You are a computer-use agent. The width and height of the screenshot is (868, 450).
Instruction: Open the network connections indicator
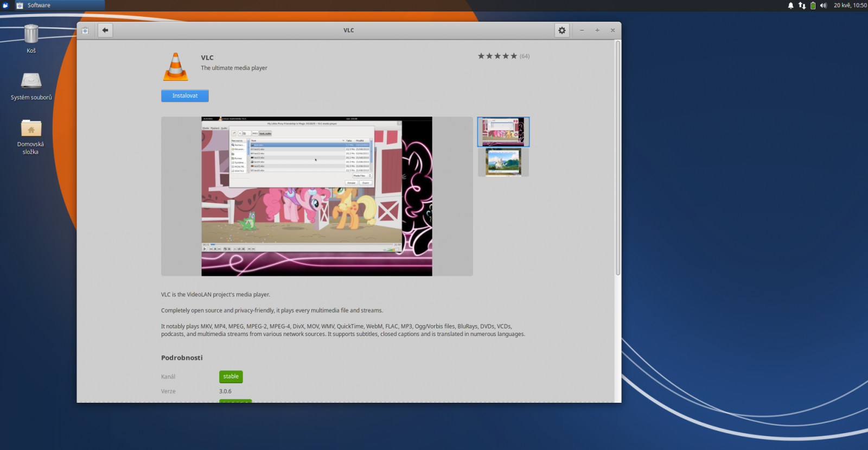click(802, 5)
